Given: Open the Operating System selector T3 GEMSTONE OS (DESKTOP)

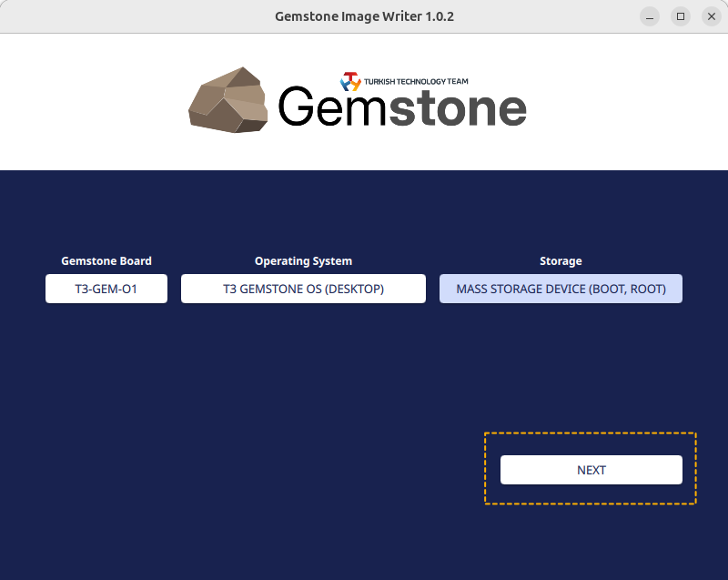Looking at the screenshot, I should [x=303, y=289].
